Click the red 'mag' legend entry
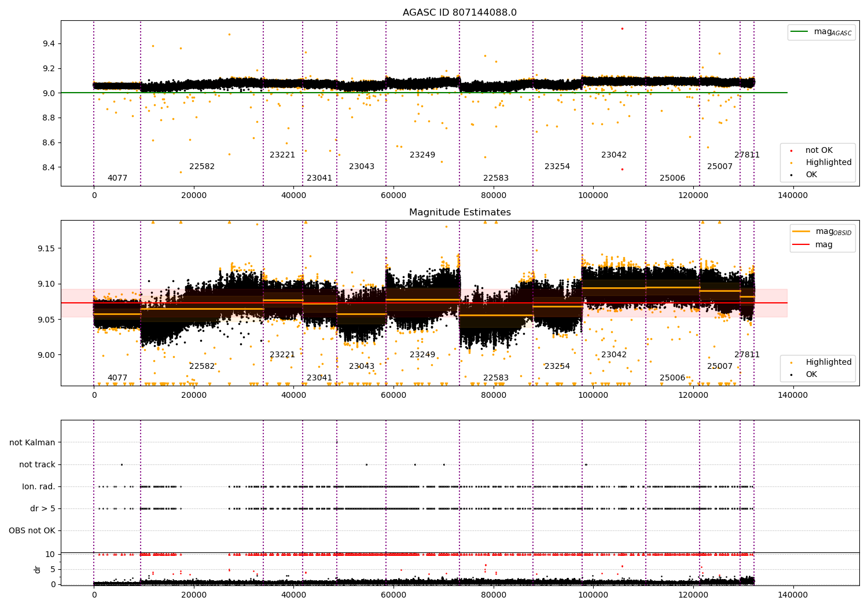868x608 pixels. 814,244
